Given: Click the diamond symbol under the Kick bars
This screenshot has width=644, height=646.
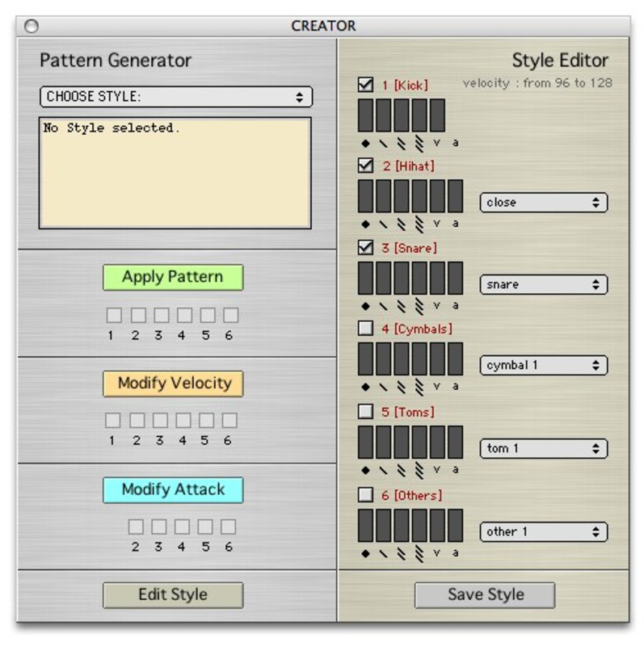Looking at the screenshot, I should click(x=365, y=144).
